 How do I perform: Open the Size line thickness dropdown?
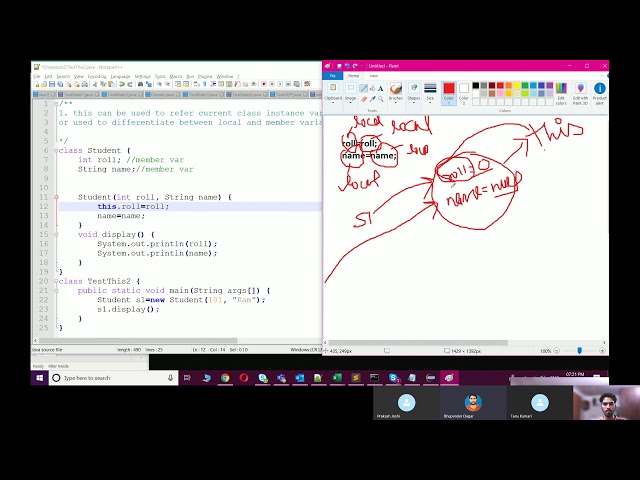[x=430, y=93]
